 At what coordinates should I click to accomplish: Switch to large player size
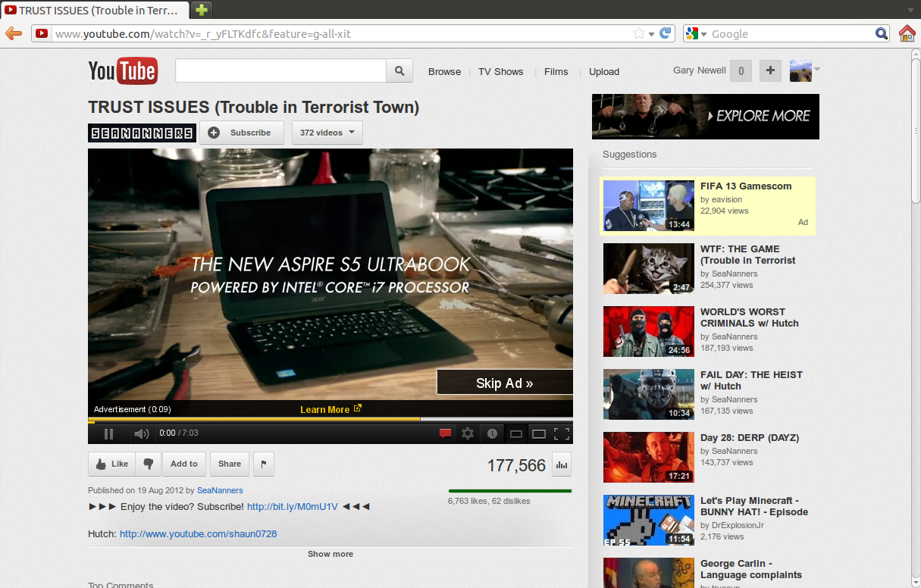pyautogui.click(x=539, y=434)
